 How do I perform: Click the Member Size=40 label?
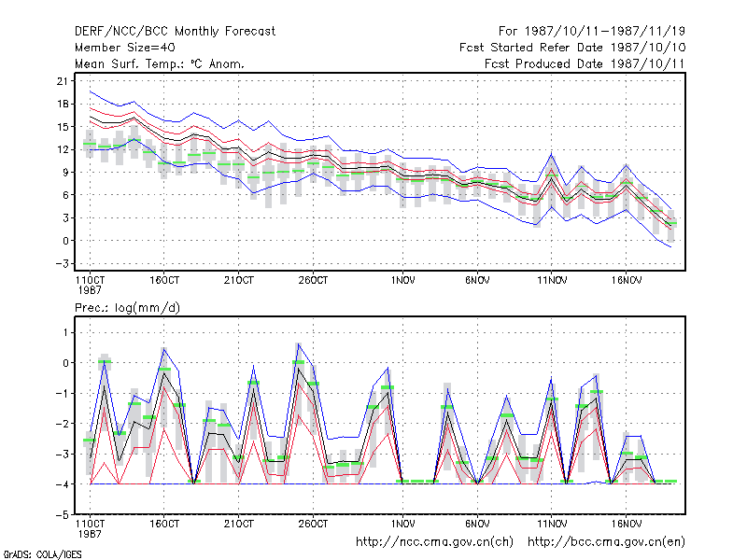pos(125,48)
